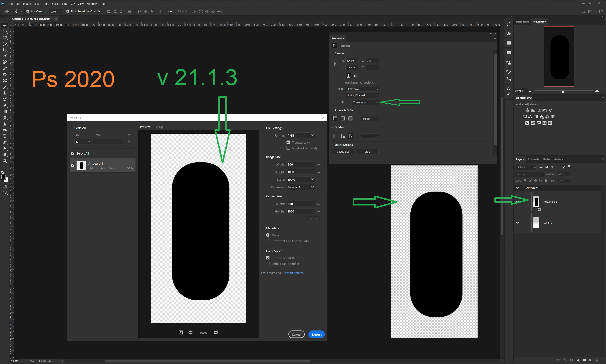606x364 pixels.
Task: Hide Layer 1 with eye icon
Action: 518,223
